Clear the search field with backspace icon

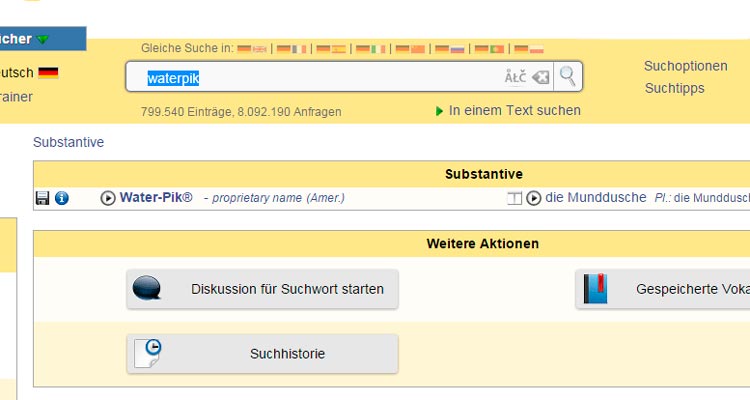tap(540, 77)
